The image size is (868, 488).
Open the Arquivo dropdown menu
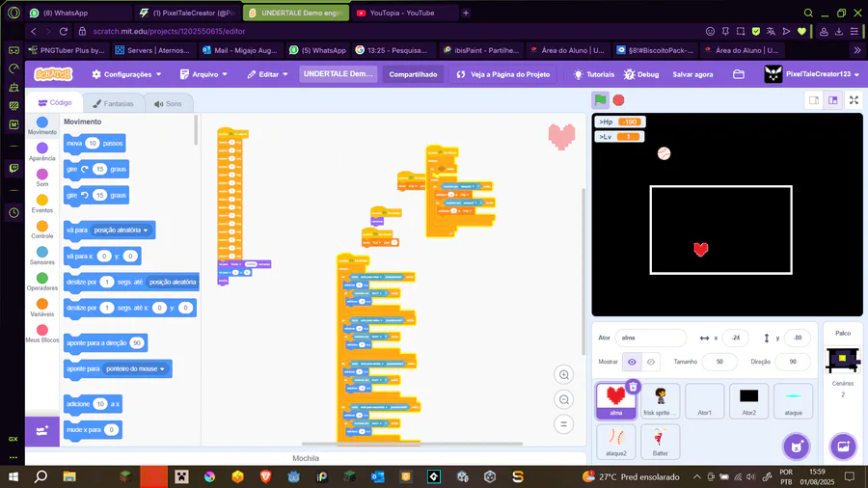click(203, 74)
